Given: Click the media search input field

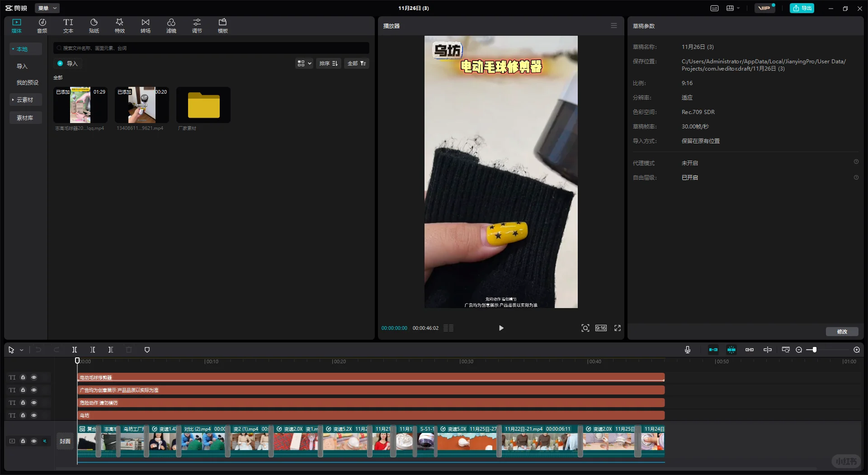Looking at the screenshot, I should [211, 48].
